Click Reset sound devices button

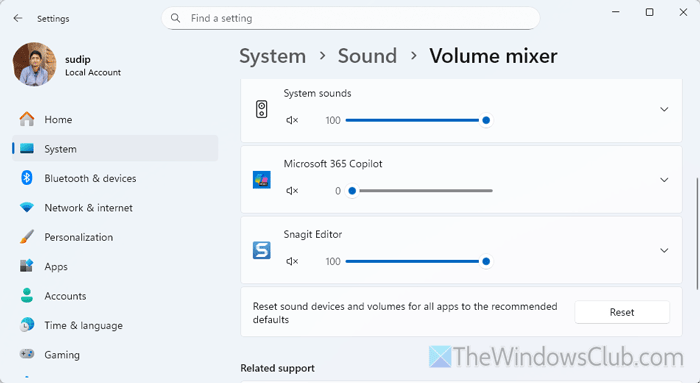(622, 312)
